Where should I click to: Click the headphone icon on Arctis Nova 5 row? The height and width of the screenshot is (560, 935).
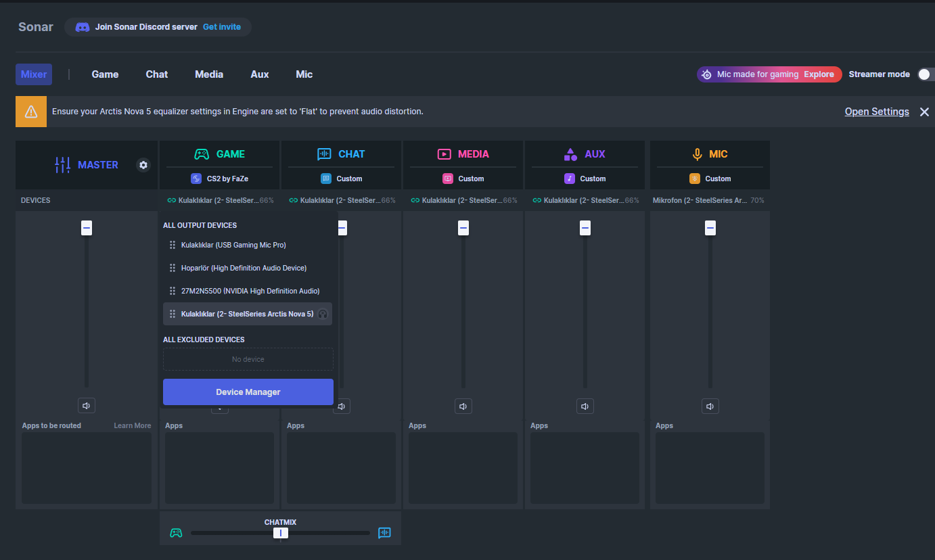[x=323, y=314]
